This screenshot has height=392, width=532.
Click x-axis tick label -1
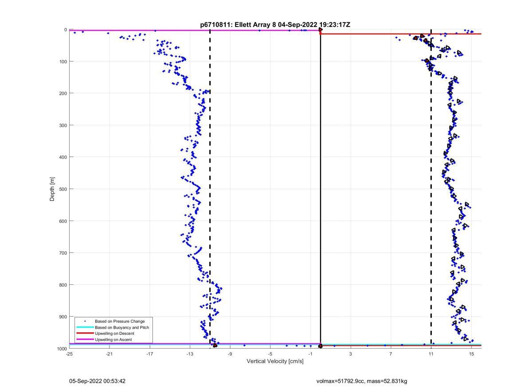tap(310, 354)
